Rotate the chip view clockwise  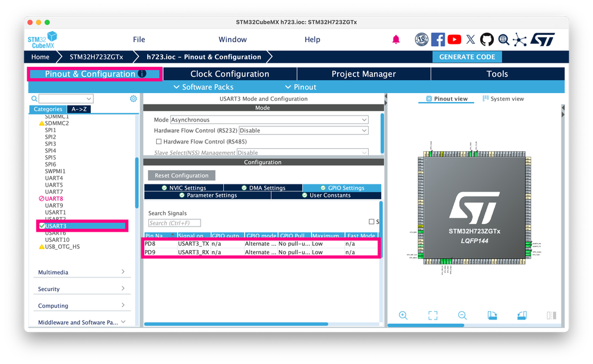tap(492, 315)
